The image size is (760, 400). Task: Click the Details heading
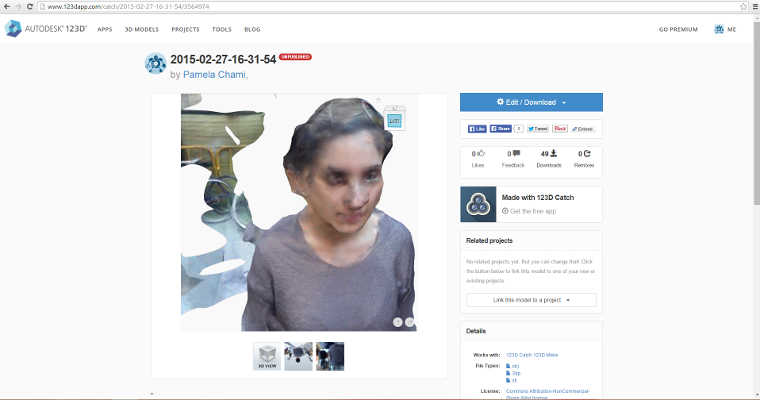(x=475, y=331)
